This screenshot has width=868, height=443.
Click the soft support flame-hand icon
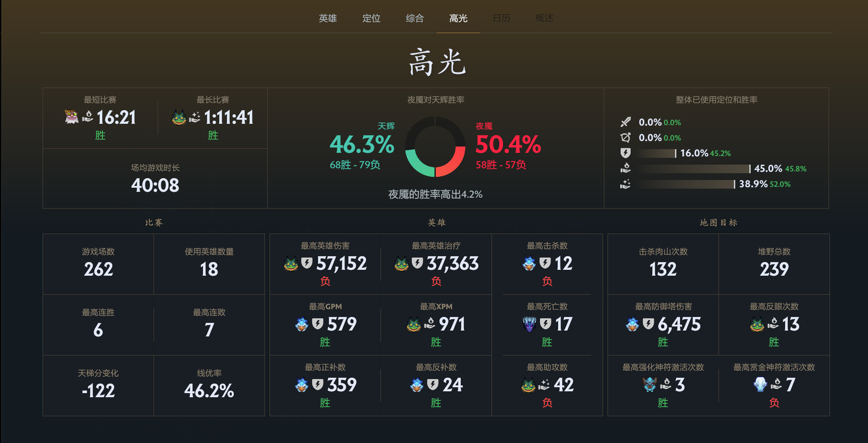point(626,169)
